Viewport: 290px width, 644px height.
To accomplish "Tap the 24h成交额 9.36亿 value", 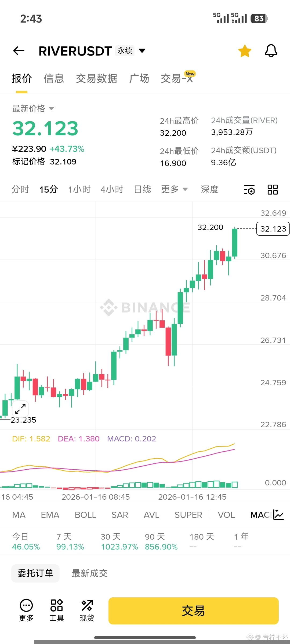I will (x=223, y=162).
